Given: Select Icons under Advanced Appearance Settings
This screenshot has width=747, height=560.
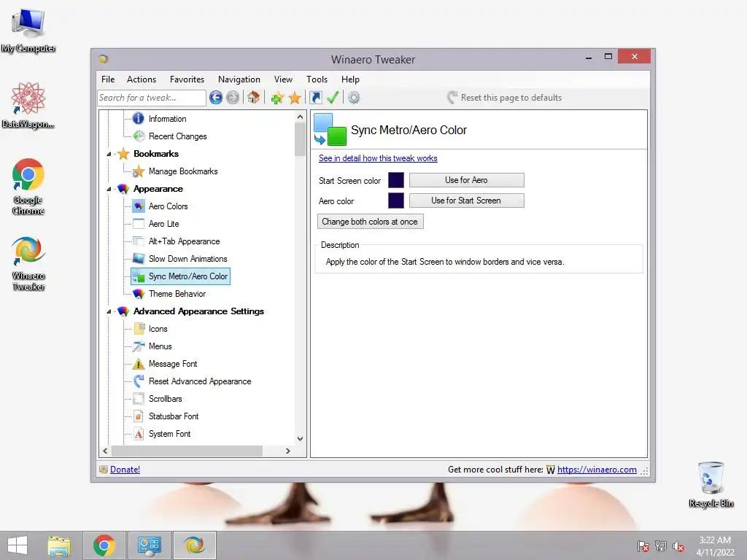Looking at the screenshot, I should (x=158, y=329).
